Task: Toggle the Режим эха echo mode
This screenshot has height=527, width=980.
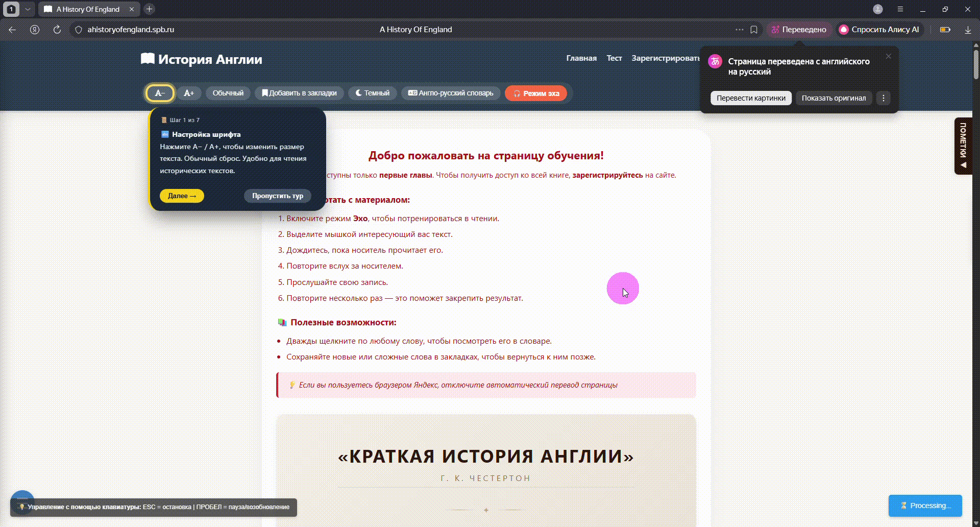Action: (x=536, y=93)
